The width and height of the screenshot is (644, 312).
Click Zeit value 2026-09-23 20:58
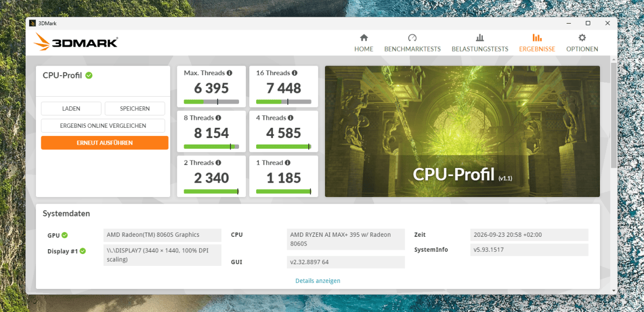click(x=530, y=235)
